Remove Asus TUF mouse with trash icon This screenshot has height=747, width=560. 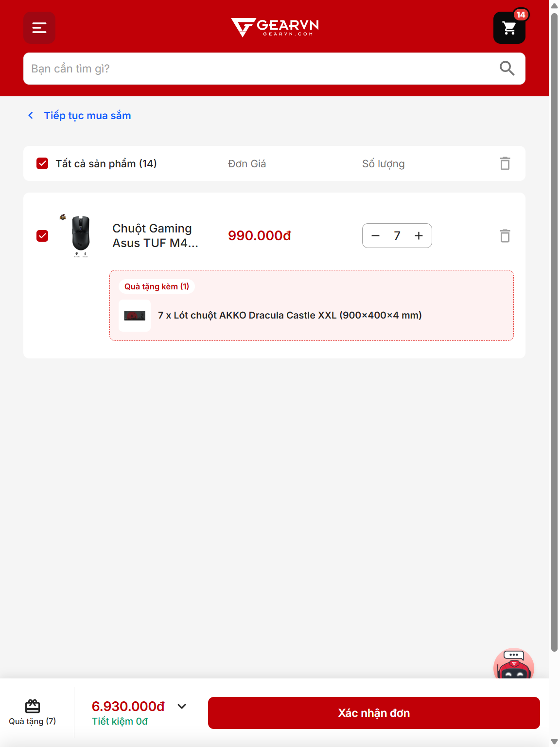point(505,236)
